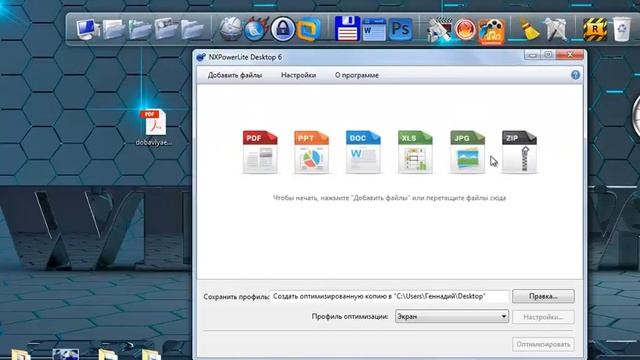The image size is (640, 360).
Task: Expand the Профиль оптимизации dropdown showing Экран
Action: (452, 316)
